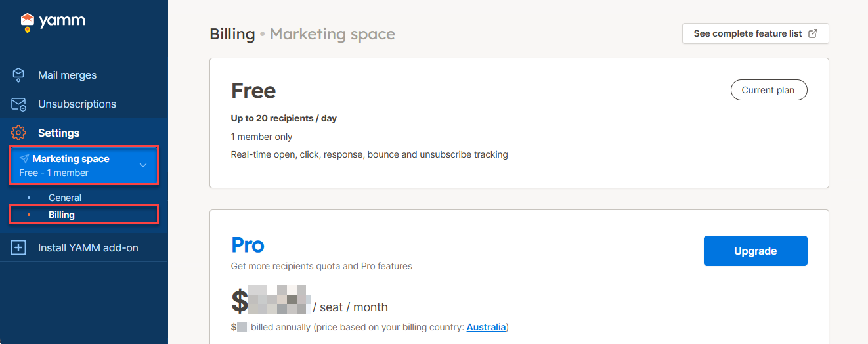The height and width of the screenshot is (344, 868).
Task: Click the orange bullet beside Billing
Action: [x=28, y=215]
